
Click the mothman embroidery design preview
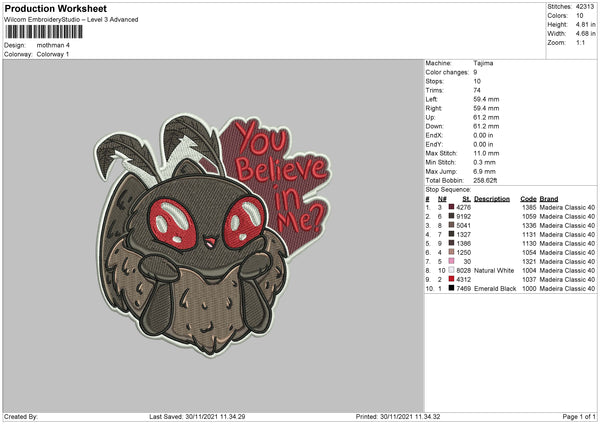(x=213, y=235)
